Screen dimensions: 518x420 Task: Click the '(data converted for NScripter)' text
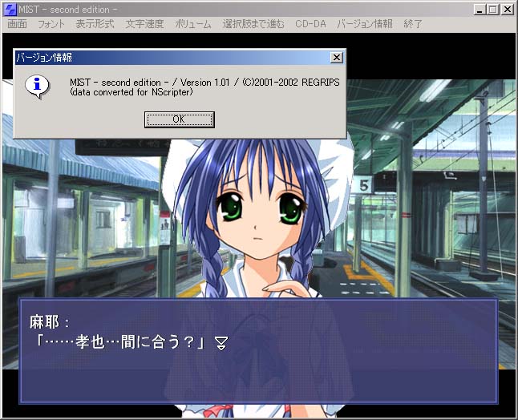[x=132, y=92]
